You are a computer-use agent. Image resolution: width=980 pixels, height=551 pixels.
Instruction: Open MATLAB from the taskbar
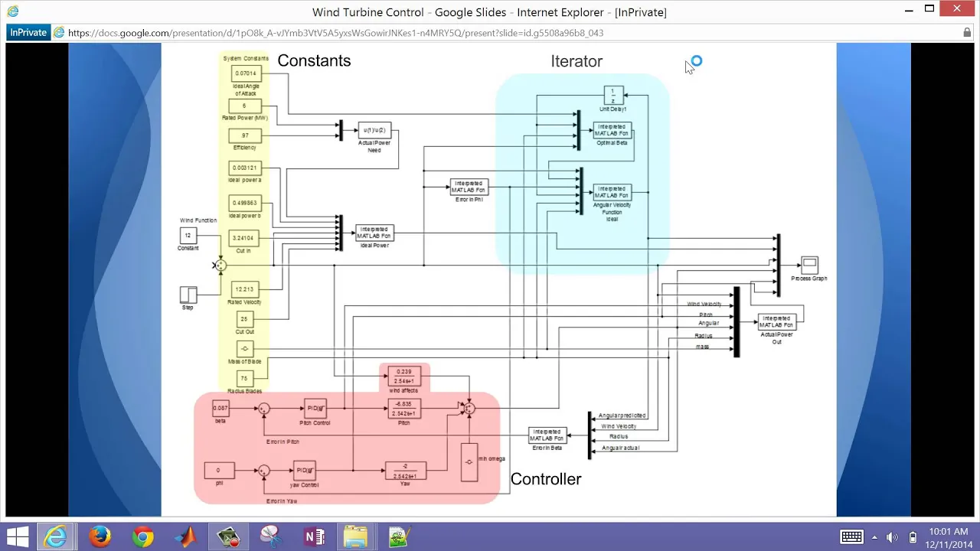185,536
